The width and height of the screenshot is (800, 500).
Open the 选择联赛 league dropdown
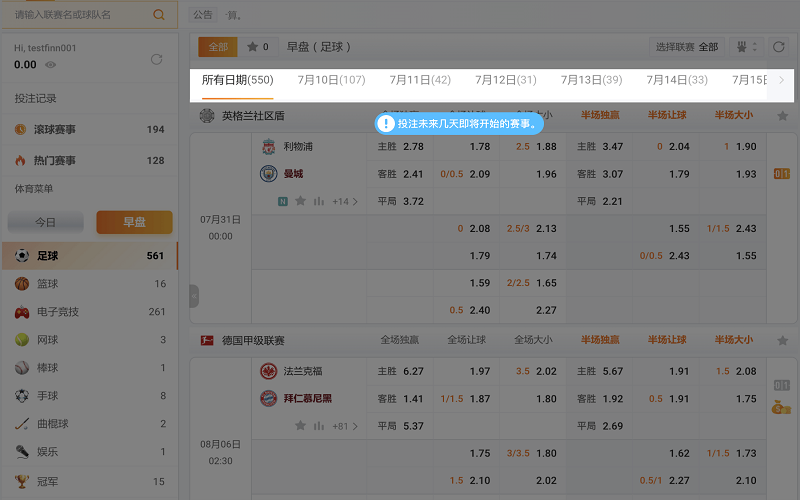tap(687, 47)
